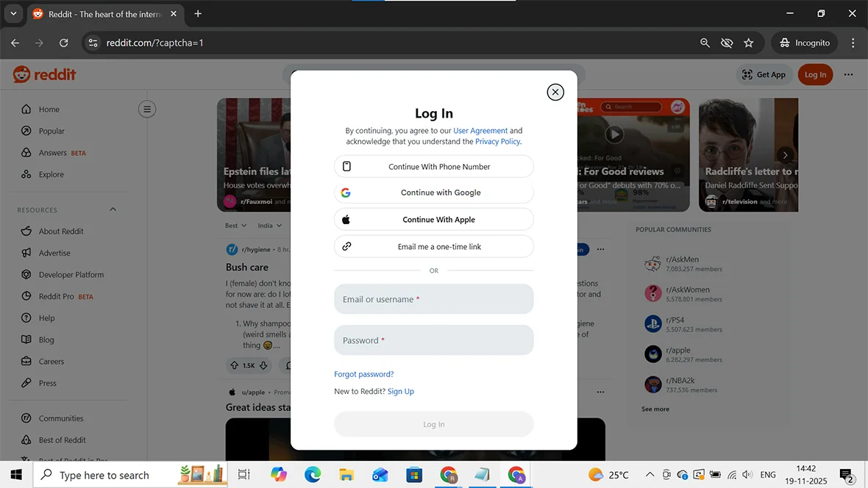The image size is (868, 488).
Task: Open the User Agreement link
Action: coord(480,131)
